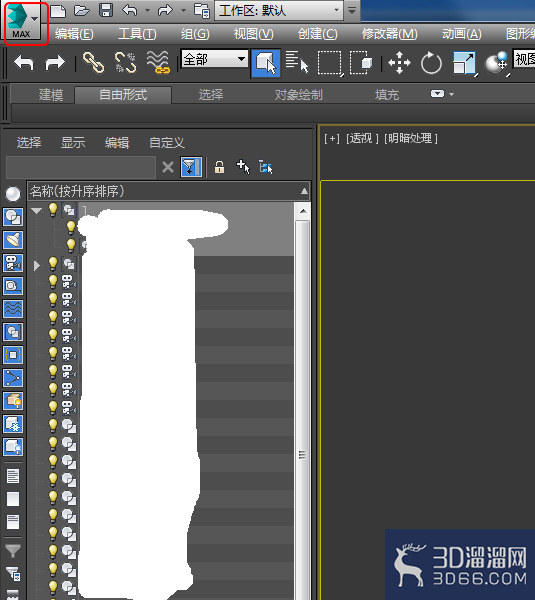Click the large redo arrow on main toolbar
Viewport: 535px width, 600px height.
pyautogui.click(x=55, y=62)
